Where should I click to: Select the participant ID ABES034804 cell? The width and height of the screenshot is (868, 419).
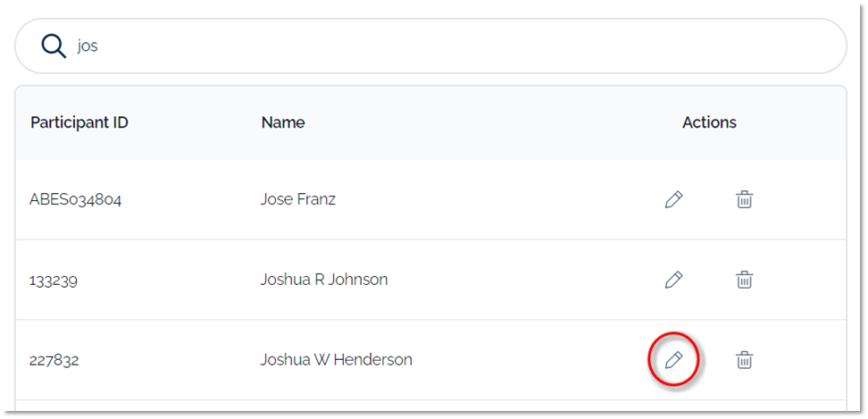[x=76, y=199]
